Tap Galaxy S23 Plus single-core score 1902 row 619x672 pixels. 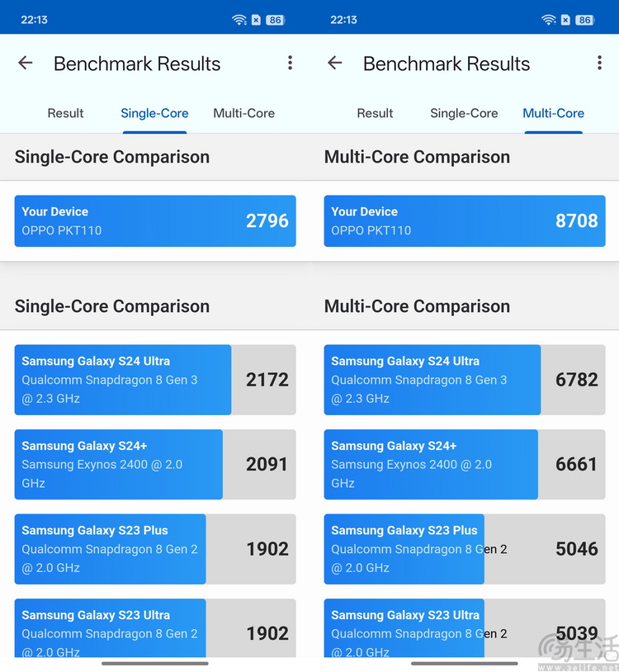[155, 549]
